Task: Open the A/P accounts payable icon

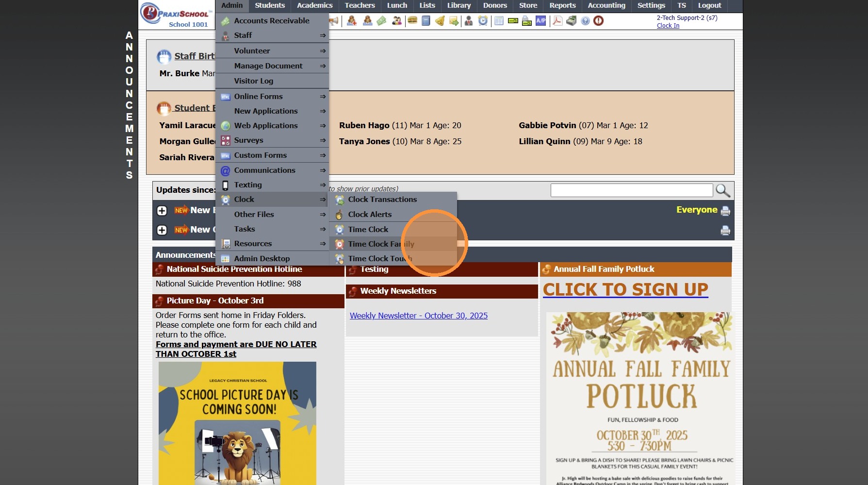Action: 541,21
